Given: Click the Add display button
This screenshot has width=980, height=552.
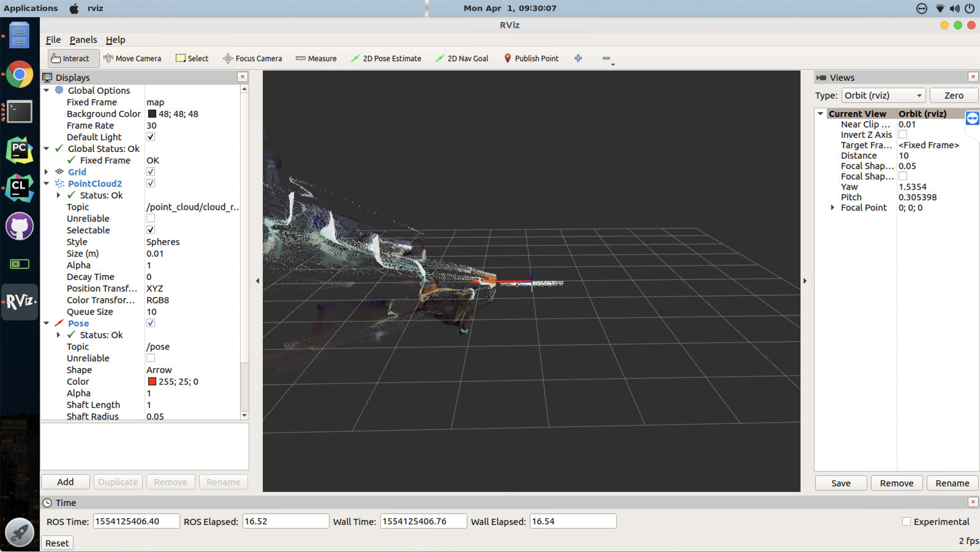Looking at the screenshot, I should (65, 482).
